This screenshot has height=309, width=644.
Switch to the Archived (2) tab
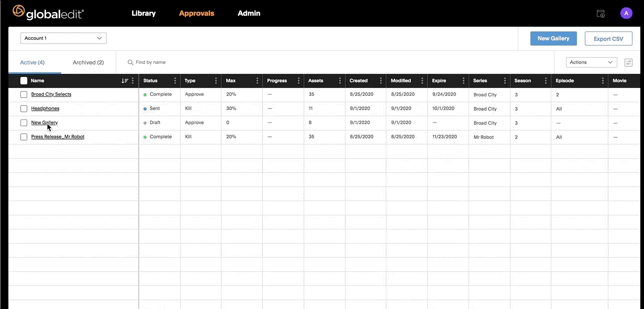[88, 62]
